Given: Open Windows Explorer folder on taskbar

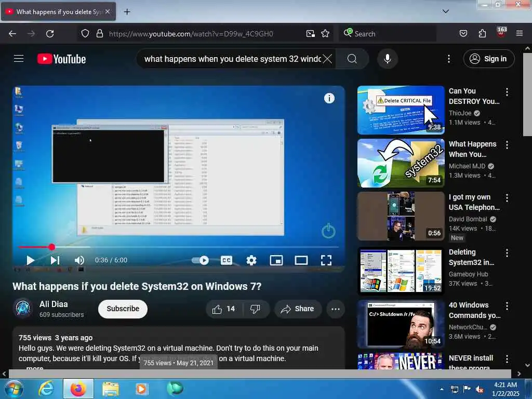Looking at the screenshot, I should tap(111, 389).
